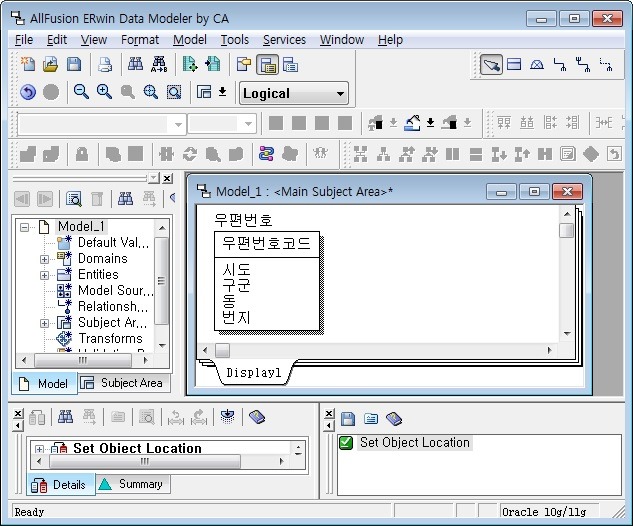Pick the Identifying Relationship tool
Screen dimensions: 633x526
pos(560,65)
